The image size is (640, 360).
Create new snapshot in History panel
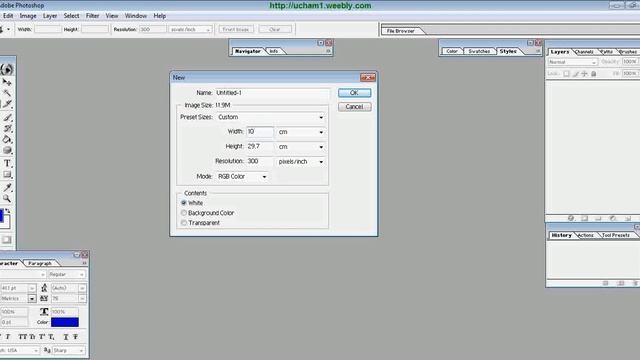click(620, 283)
